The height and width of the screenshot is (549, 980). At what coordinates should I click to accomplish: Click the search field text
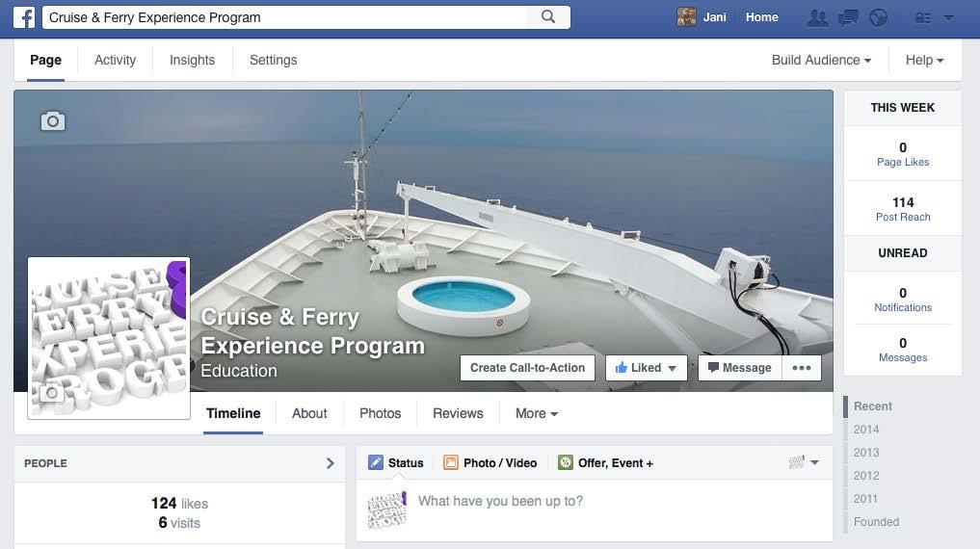point(155,17)
